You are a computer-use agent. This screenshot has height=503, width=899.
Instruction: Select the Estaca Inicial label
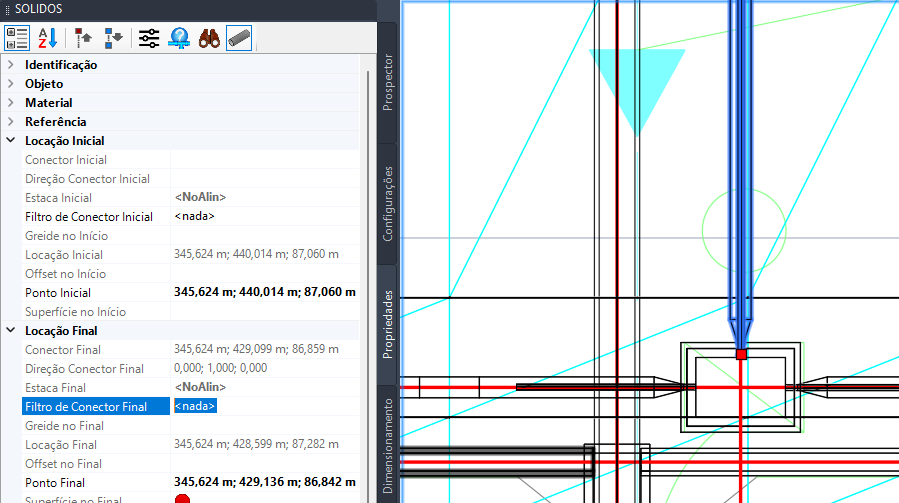tap(58, 198)
